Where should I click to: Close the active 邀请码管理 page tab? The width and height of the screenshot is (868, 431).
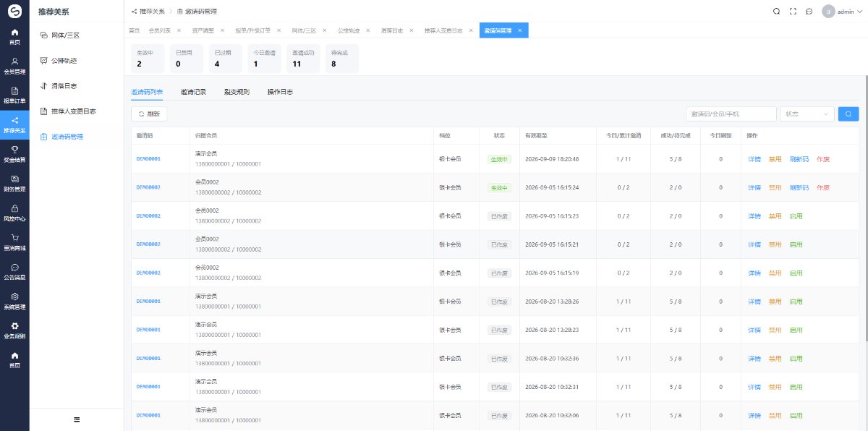(x=519, y=30)
